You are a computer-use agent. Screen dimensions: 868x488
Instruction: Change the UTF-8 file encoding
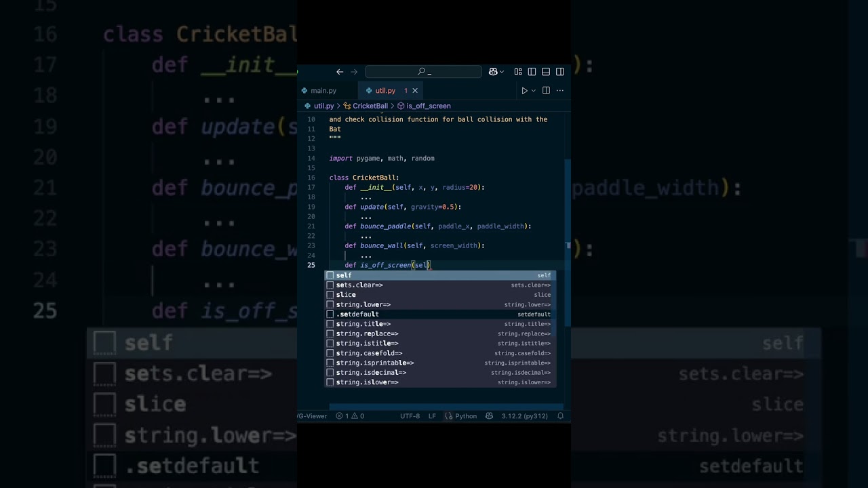pyautogui.click(x=410, y=416)
